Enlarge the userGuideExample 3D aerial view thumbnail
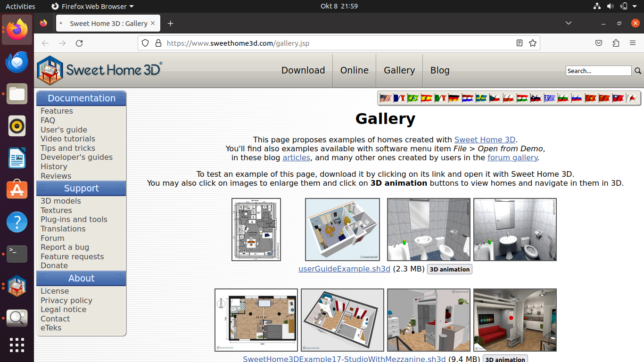This screenshot has width=644, height=362. [342, 230]
